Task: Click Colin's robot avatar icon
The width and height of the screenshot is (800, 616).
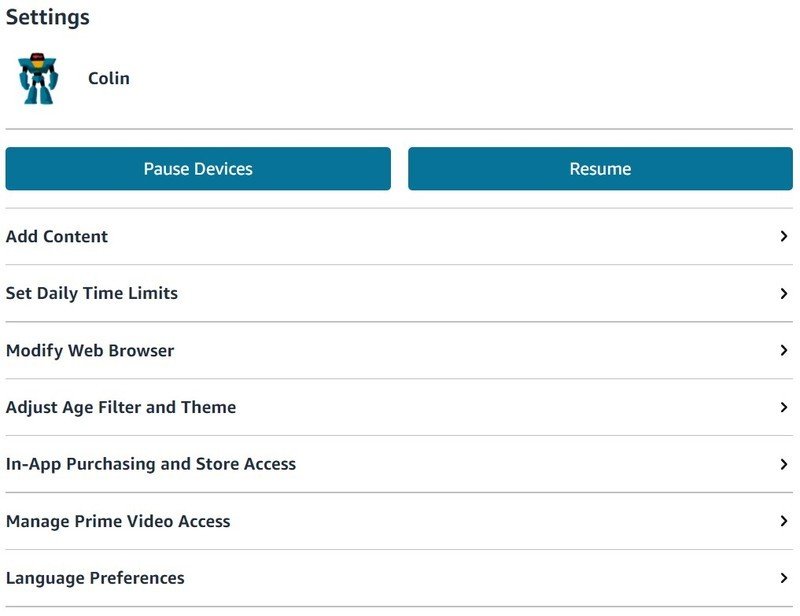Action: 38,80
